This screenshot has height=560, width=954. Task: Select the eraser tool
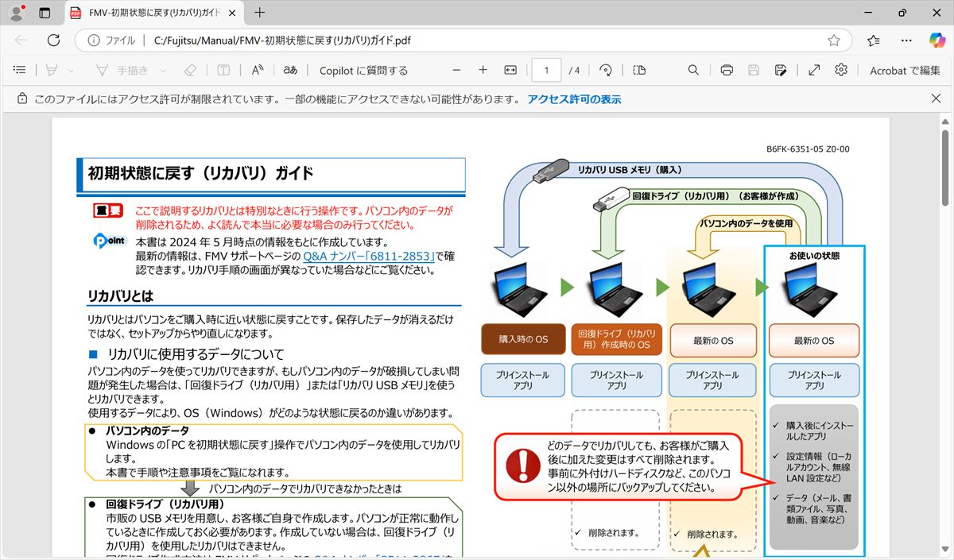tap(190, 70)
